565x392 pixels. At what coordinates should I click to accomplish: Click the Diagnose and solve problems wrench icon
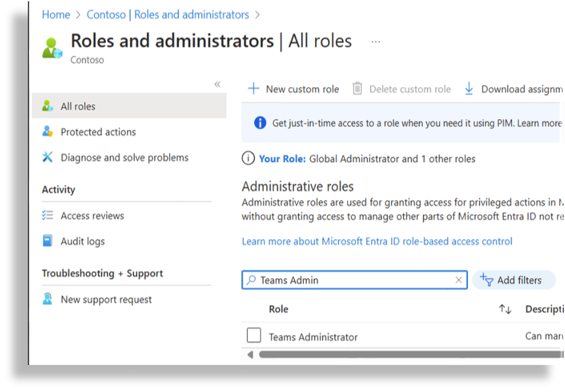(x=48, y=158)
